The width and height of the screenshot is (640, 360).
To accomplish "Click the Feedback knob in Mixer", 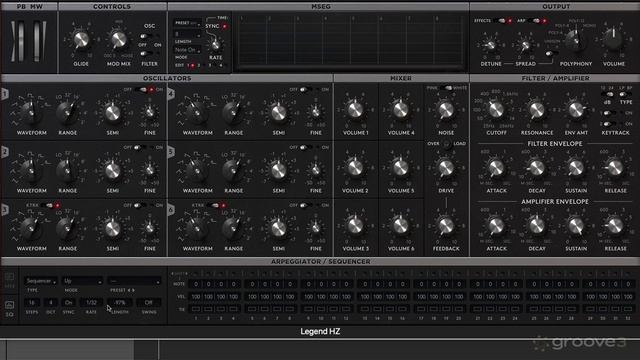I will point(446,225).
